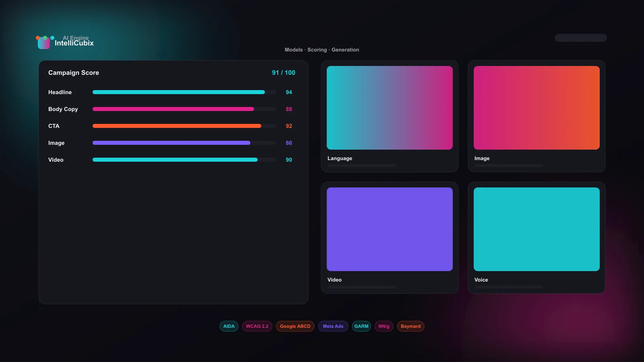Open the purple Video model thumbnail
The height and width of the screenshot is (362, 644).
point(390,229)
